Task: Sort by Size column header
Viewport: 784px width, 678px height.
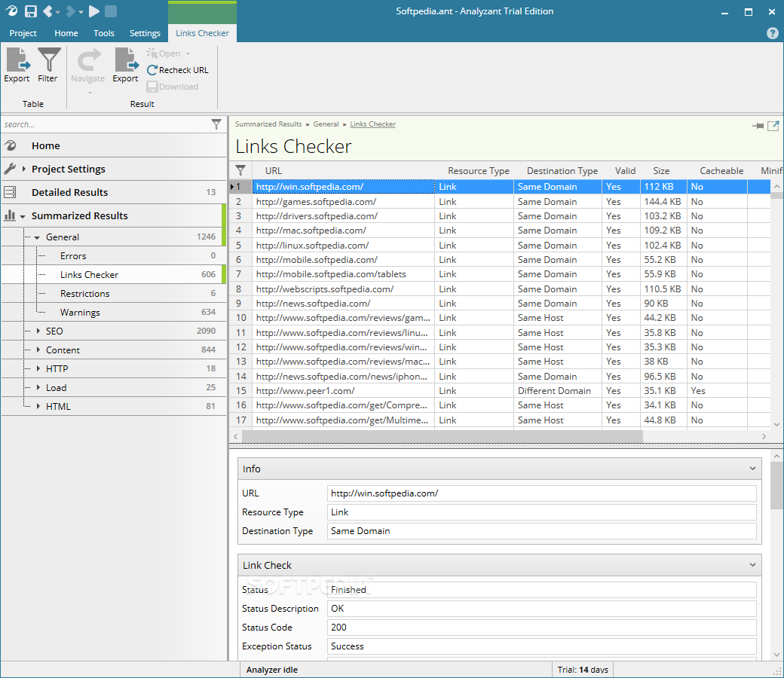Action: pyautogui.click(x=661, y=171)
